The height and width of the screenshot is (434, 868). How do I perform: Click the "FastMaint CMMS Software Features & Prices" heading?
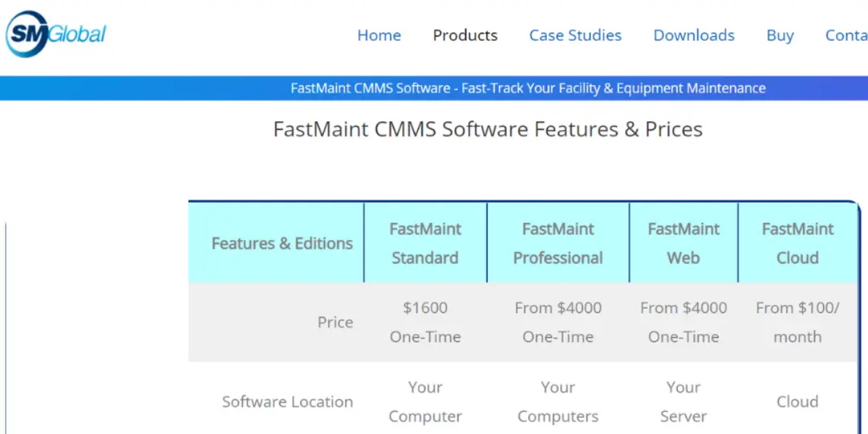pyautogui.click(x=488, y=129)
